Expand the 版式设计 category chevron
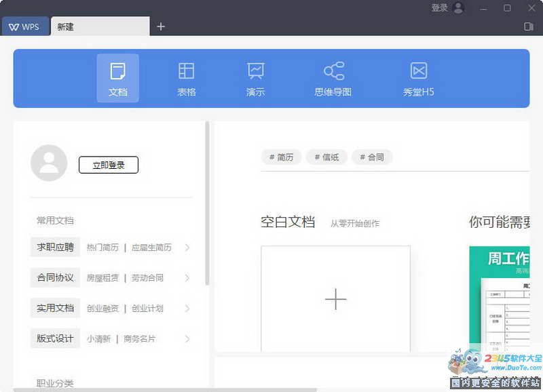 pos(188,338)
